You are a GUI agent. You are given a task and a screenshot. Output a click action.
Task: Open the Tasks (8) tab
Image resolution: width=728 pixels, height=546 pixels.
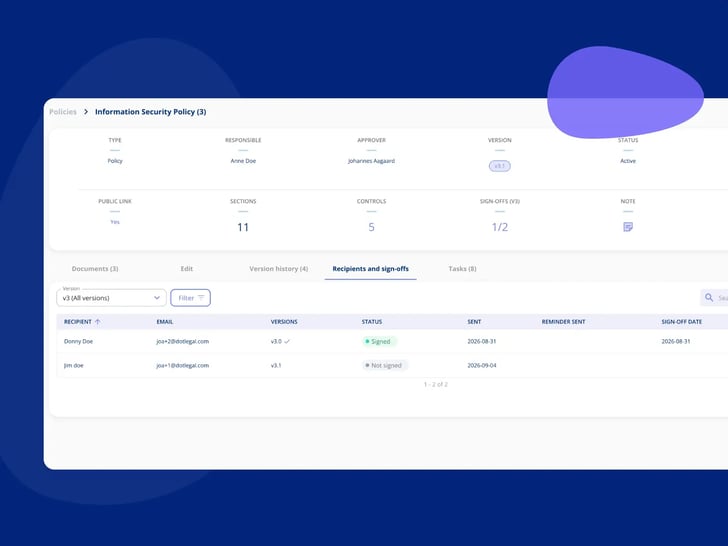point(462,269)
